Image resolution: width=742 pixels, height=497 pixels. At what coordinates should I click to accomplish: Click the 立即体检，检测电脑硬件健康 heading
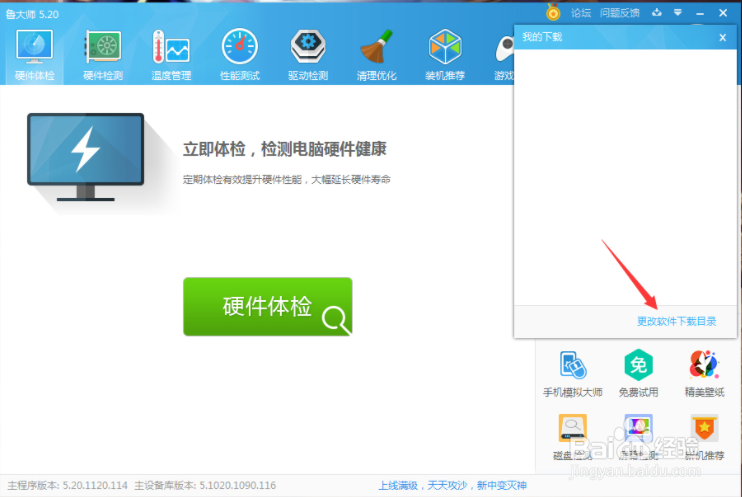pyautogui.click(x=284, y=149)
